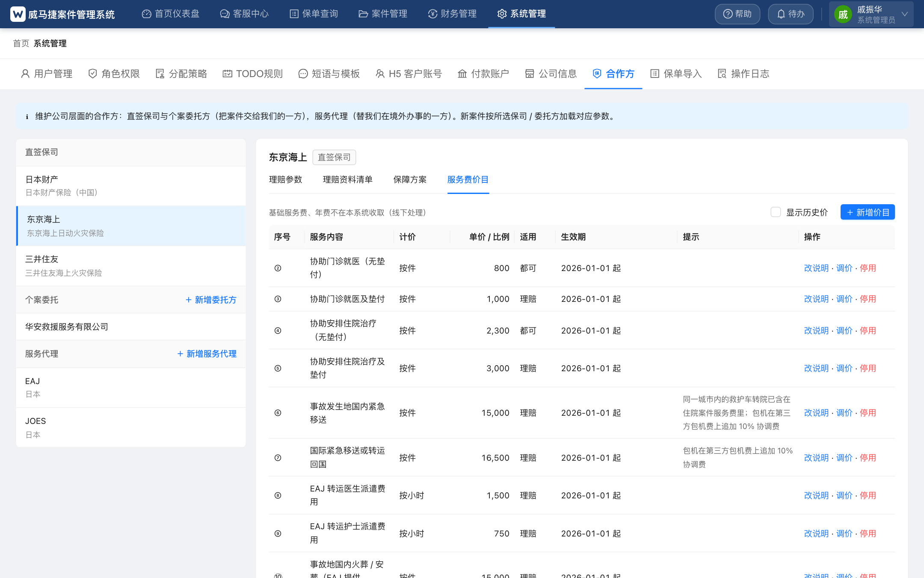Click the 戚 user avatar

(x=843, y=15)
